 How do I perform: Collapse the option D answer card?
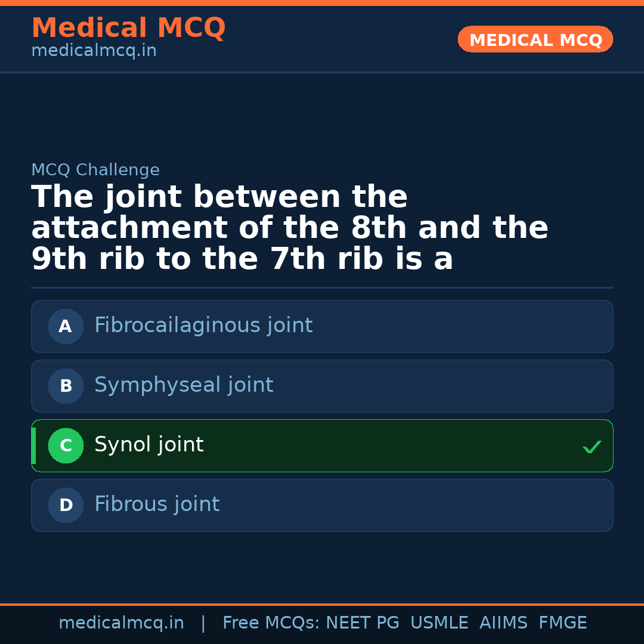pos(322,505)
